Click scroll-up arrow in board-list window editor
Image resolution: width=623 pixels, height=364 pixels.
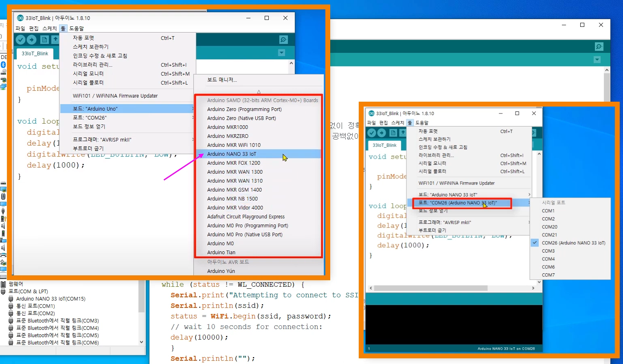(x=291, y=63)
